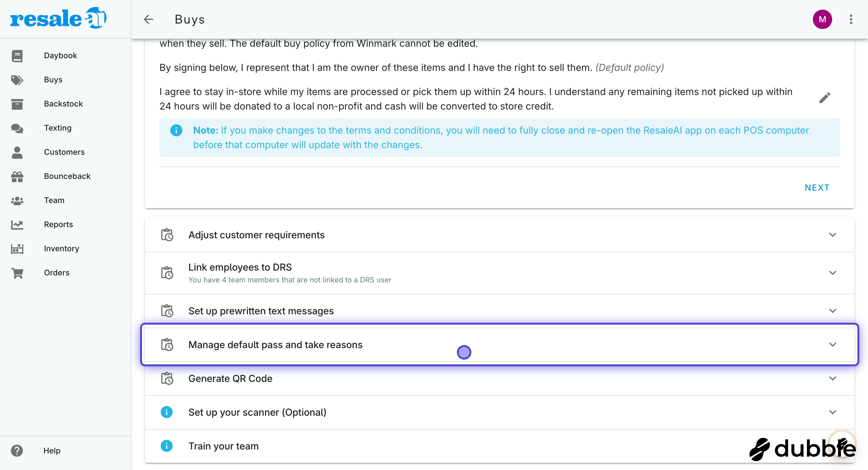Expand Manage default pass and take reasons chevron

(x=833, y=345)
